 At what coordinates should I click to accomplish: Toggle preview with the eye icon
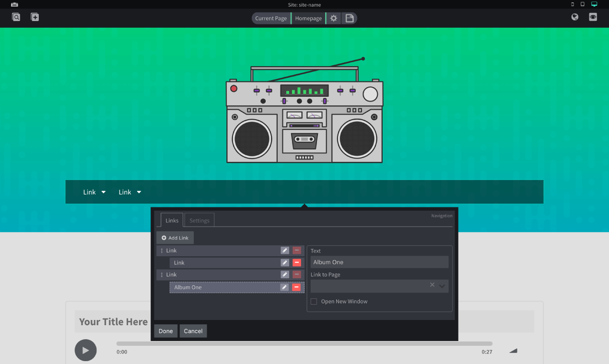(593, 17)
